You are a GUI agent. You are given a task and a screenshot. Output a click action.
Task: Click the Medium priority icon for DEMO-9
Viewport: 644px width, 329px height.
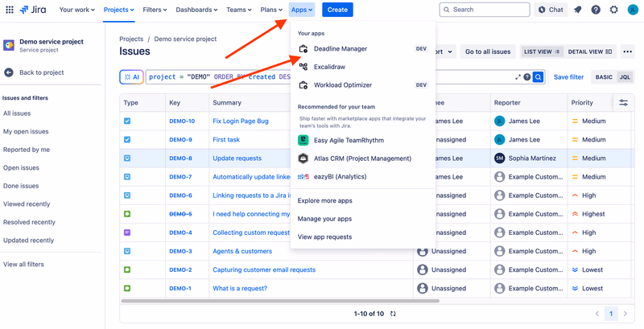click(x=575, y=140)
